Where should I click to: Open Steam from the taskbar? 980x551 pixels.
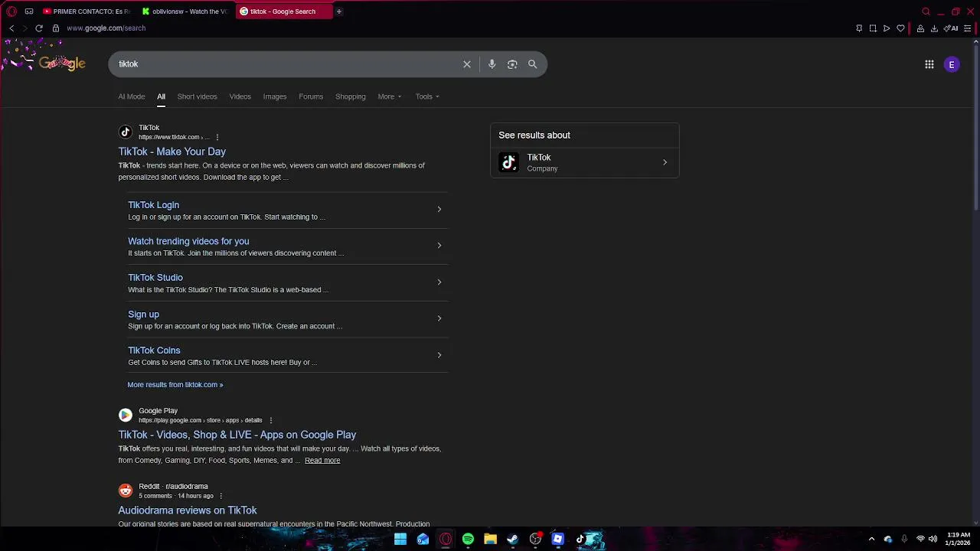(x=512, y=539)
